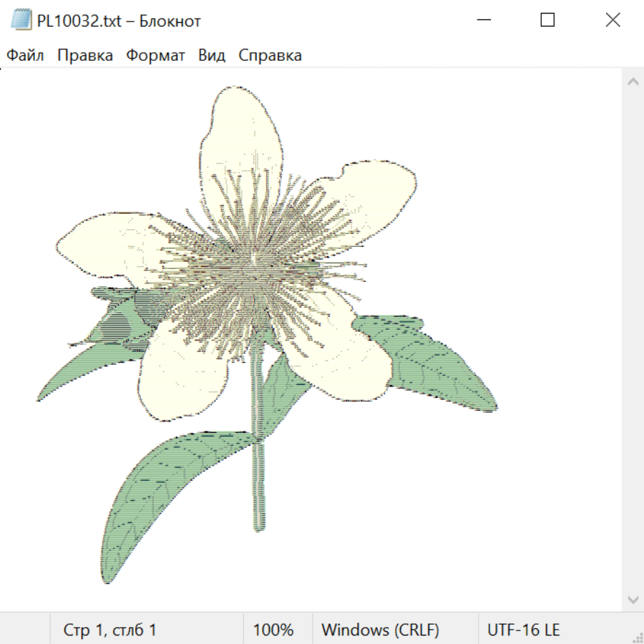The width and height of the screenshot is (644, 644).
Task: Click the resize grip in the window corner
Action: point(637,637)
